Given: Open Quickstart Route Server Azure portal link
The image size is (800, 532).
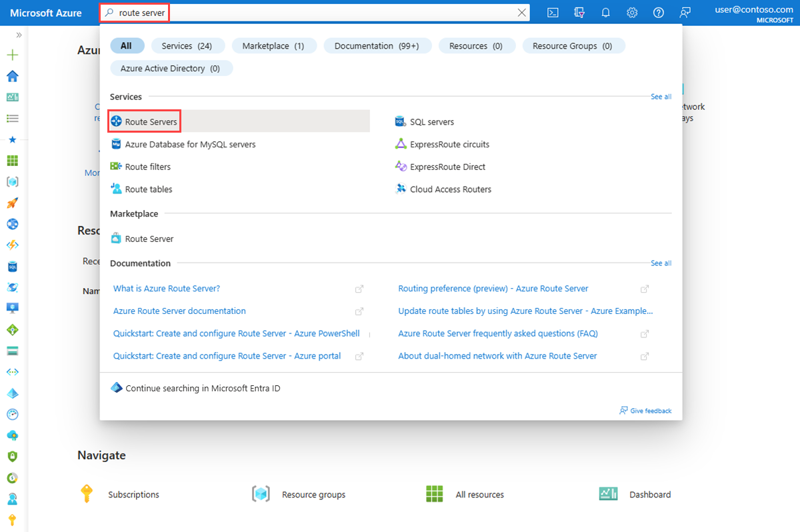Looking at the screenshot, I should click(227, 356).
